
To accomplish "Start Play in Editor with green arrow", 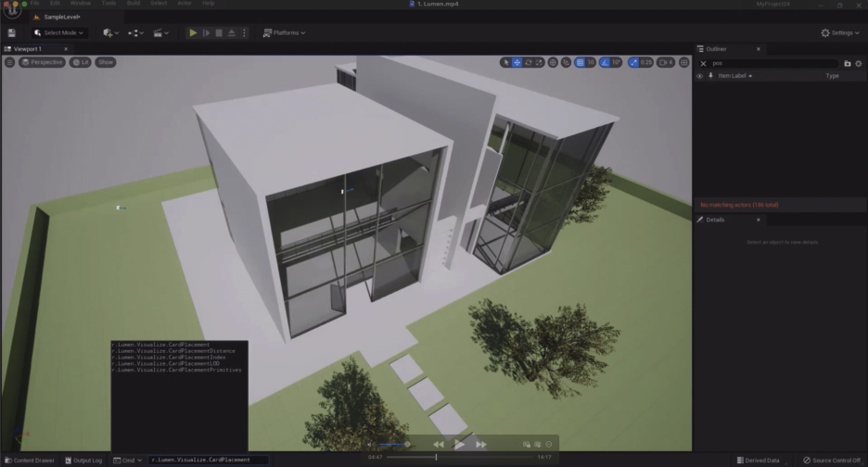I will pyautogui.click(x=193, y=33).
